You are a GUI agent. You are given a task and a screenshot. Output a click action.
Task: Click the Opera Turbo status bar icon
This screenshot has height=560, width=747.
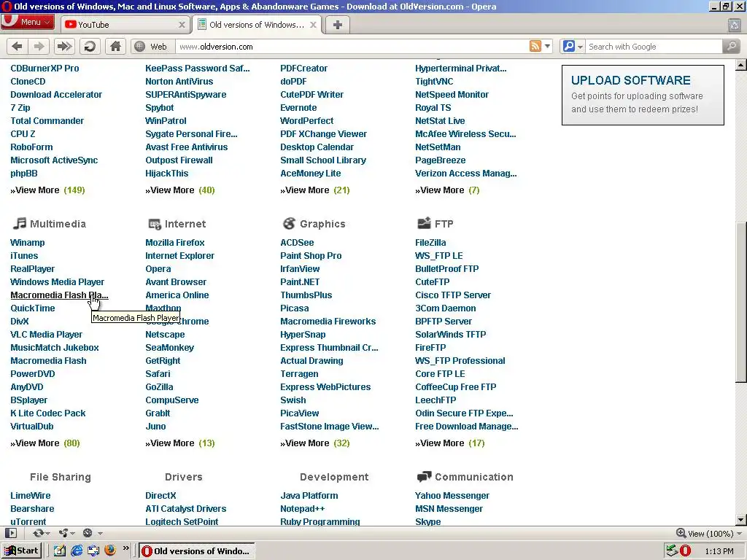coord(88,533)
